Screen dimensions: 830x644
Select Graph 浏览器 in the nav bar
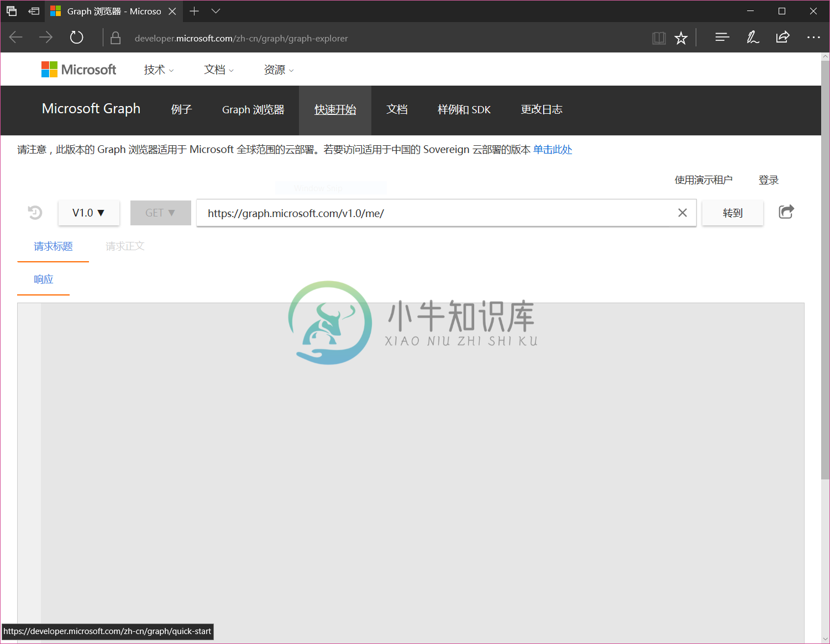coord(253,109)
